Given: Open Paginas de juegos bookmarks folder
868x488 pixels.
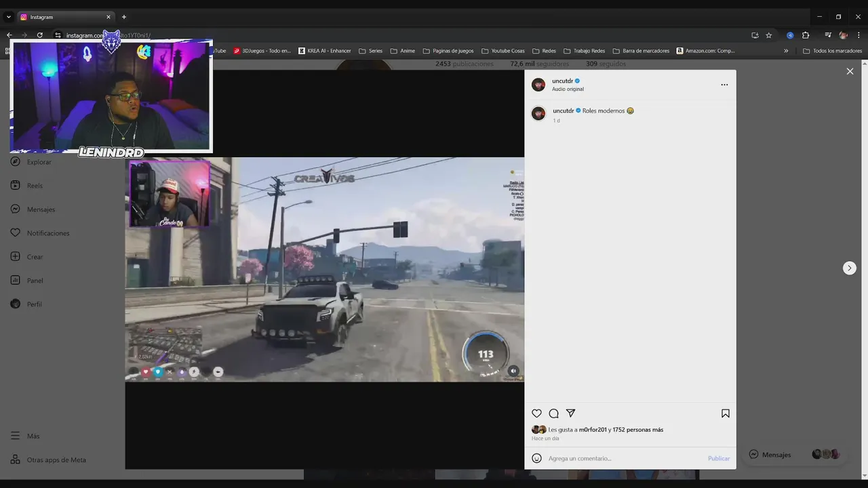Looking at the screenshot, I should [448, 51].
